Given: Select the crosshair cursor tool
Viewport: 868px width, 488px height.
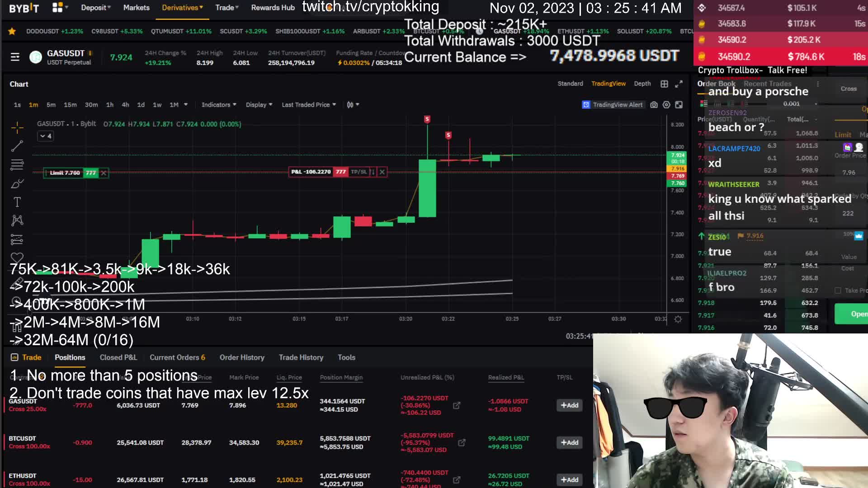Looking at the screenshot, I should (17, 128).
